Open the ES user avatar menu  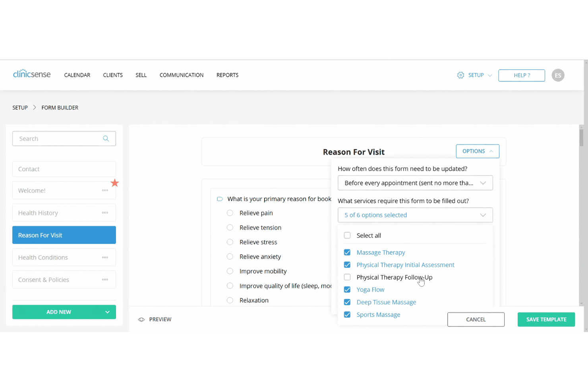(558, 75)
